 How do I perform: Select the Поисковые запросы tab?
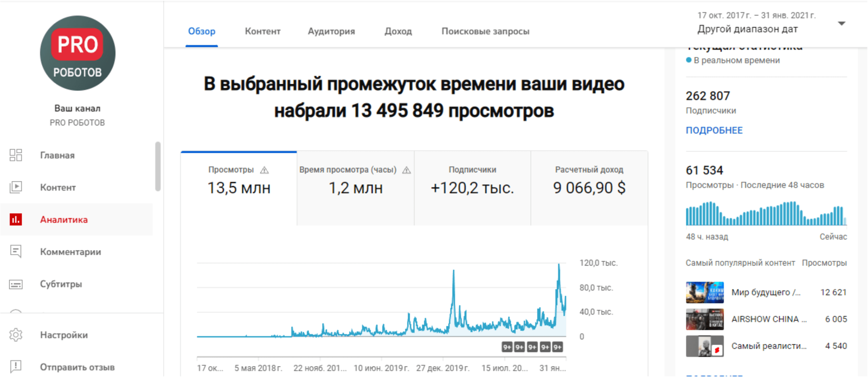click(x=485, y=31)
